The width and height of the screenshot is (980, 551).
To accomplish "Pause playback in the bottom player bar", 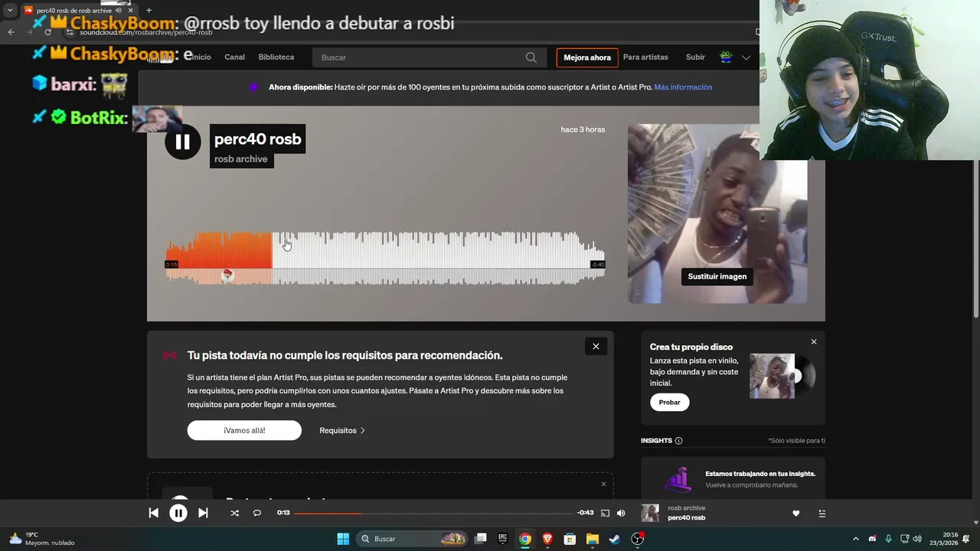I will [178, 514].
